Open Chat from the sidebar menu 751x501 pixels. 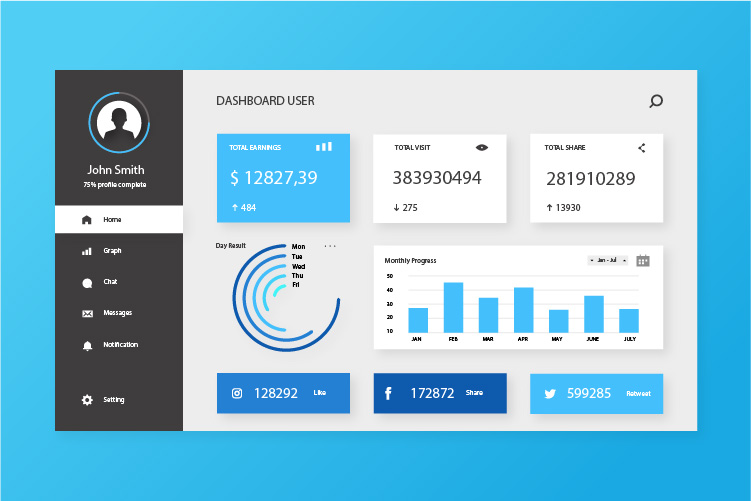point(110,282)
